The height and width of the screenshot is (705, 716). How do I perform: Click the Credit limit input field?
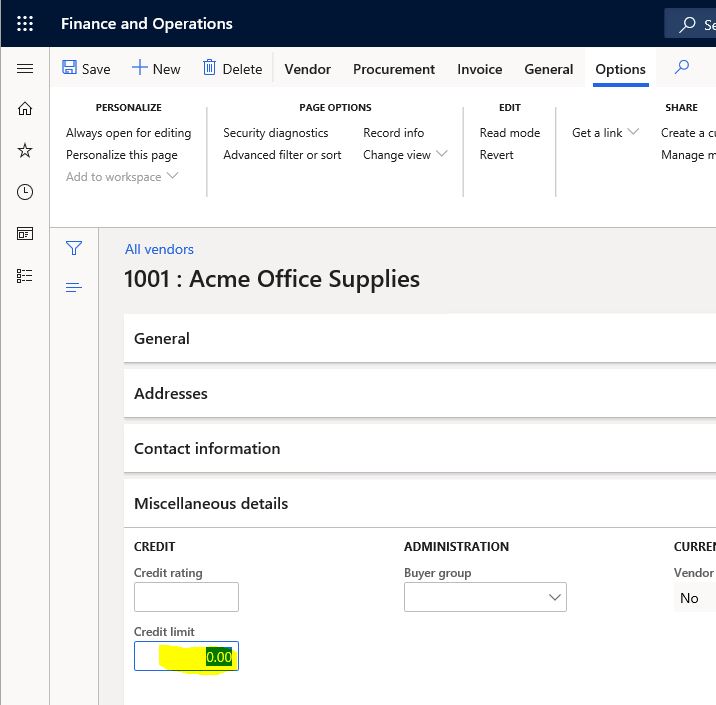pos(186,656)
